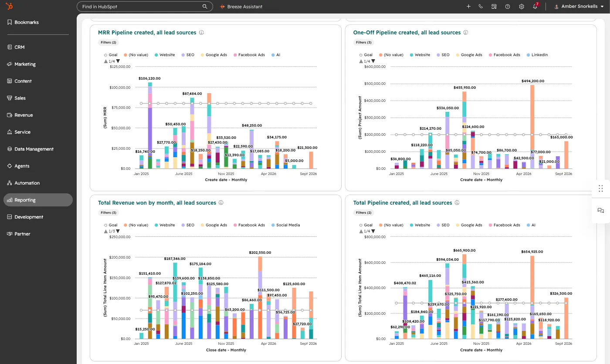
Task: Open the help question mark icon
Action: pos(508,7)
